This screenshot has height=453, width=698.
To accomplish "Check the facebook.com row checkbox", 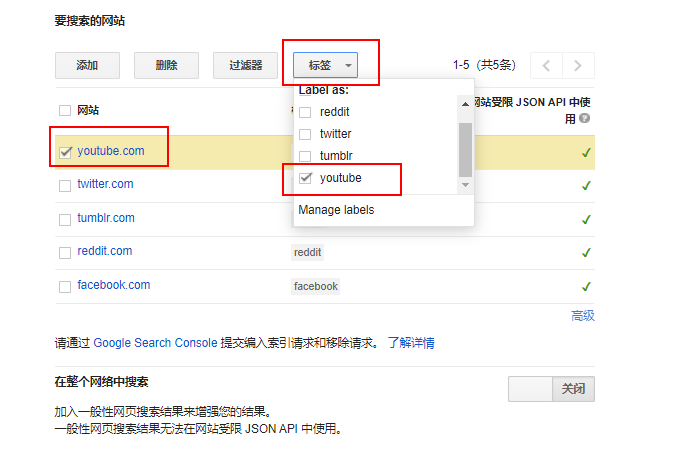I will pos(65,287).
